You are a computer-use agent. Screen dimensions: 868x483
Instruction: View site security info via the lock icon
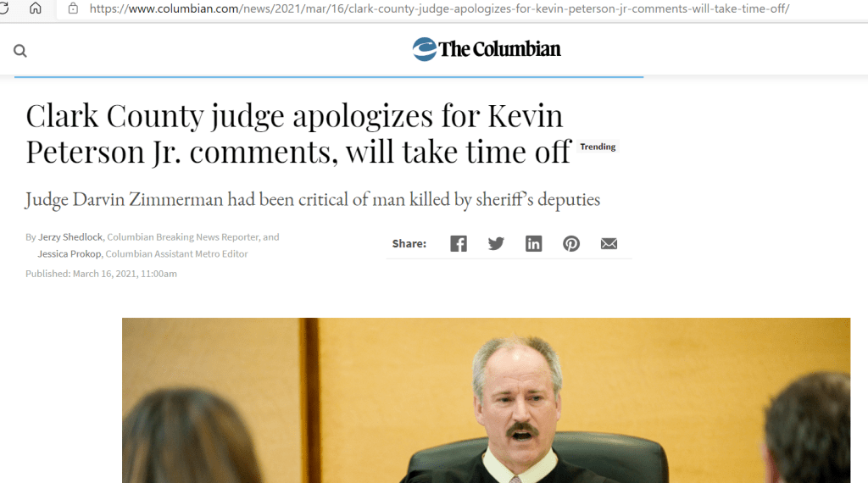73,8
